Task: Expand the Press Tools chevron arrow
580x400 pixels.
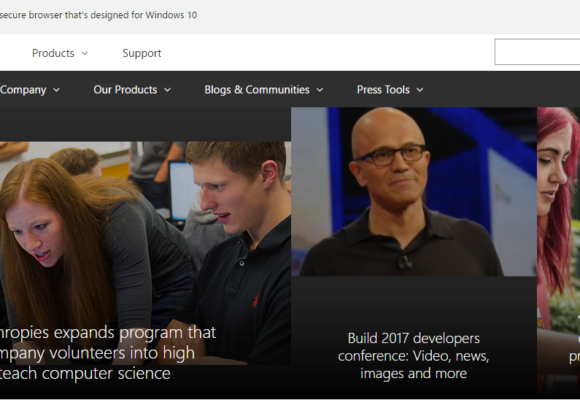Action: [x=420, y=90]
